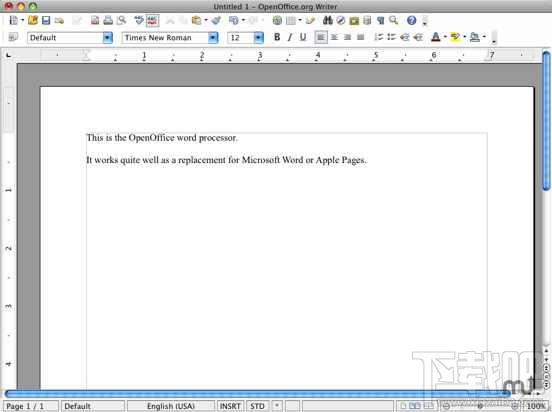Toggle Bold formatting

click(x=277, y=37)
